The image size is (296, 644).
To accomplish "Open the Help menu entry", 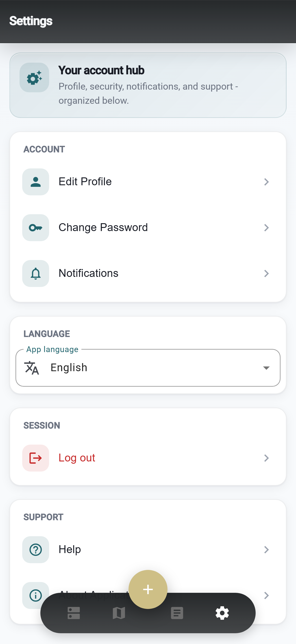I will (148, 549).
